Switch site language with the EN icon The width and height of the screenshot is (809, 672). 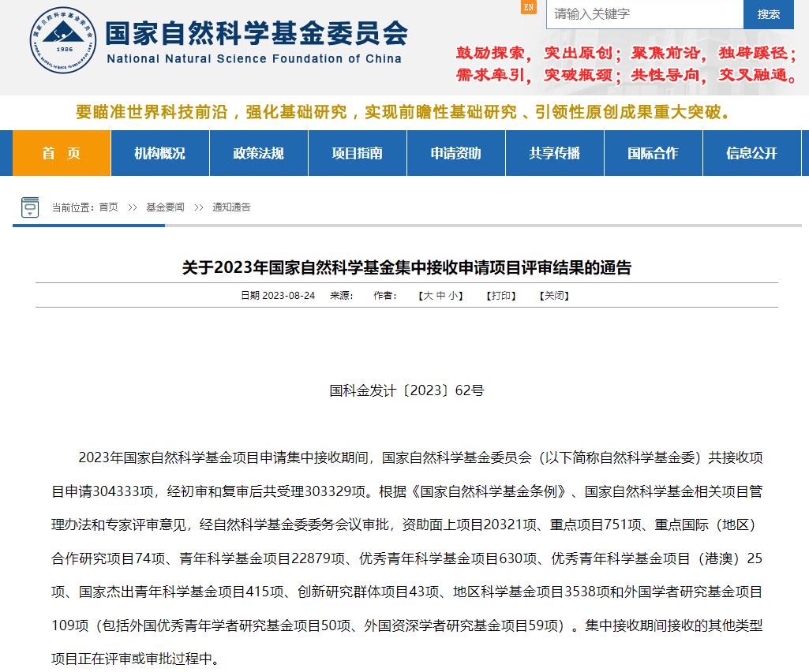click(x=529, y=7)
